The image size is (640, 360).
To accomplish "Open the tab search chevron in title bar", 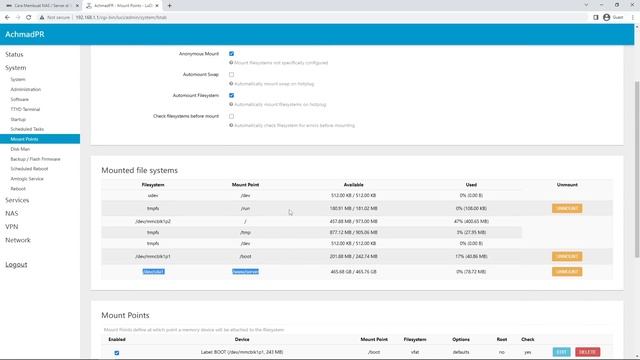I will [x=586, y=5].
